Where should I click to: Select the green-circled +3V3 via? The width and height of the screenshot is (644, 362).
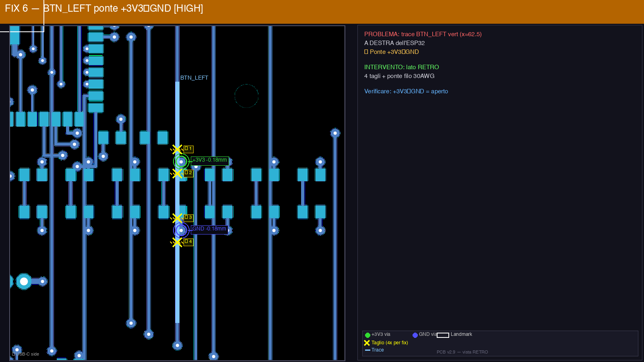tap(181, 162)
